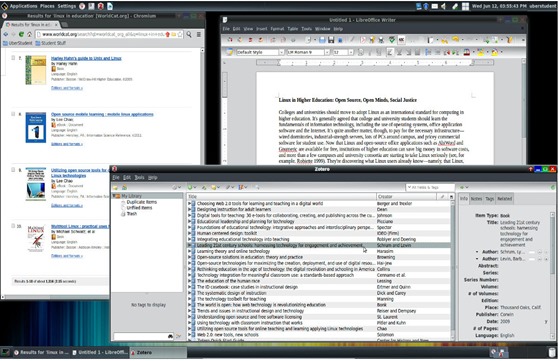
Task: Bookmark this page with star icon
Action: (180, 34)
